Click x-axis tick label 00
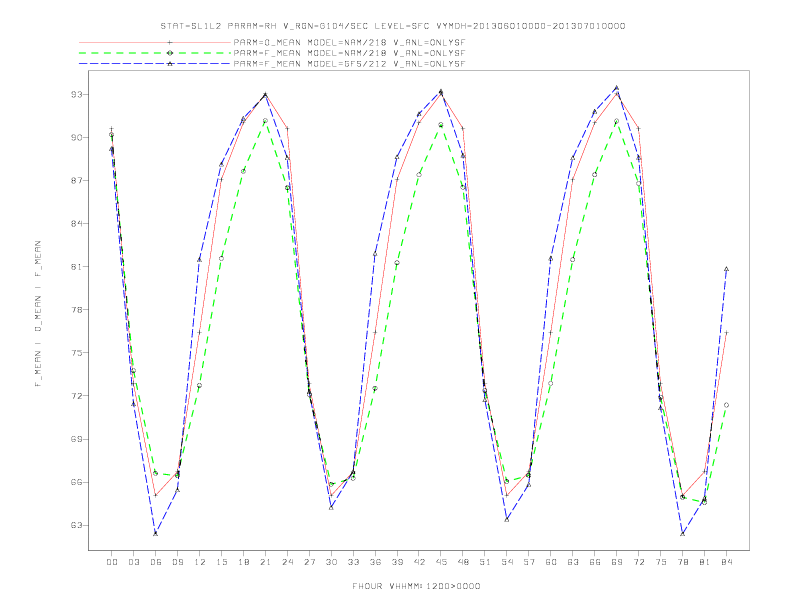Viewport: 792px width, 612px height. click(112, 562)
